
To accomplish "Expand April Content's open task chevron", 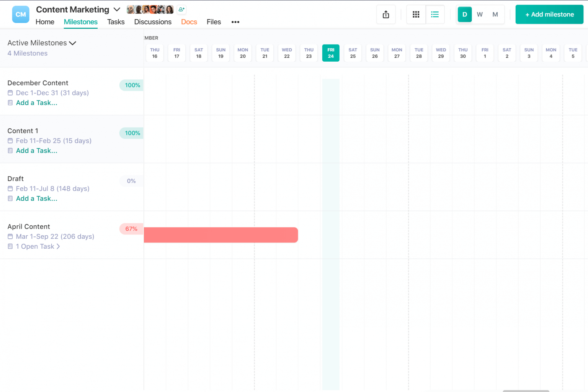I will [x=59, y=246].
